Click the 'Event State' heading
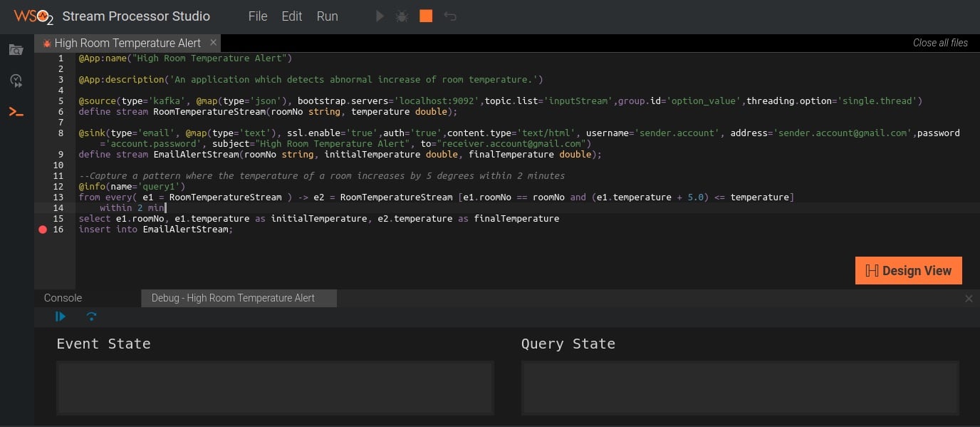This screenshot has height=427, width=980. (103, 344)
